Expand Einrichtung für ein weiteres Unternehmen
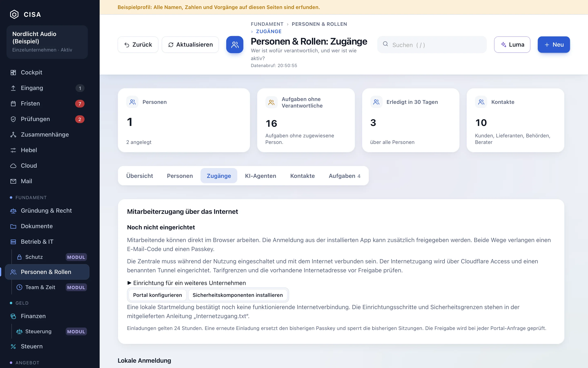This screenshot has height=368, width=588. click(x=186, y=283)
